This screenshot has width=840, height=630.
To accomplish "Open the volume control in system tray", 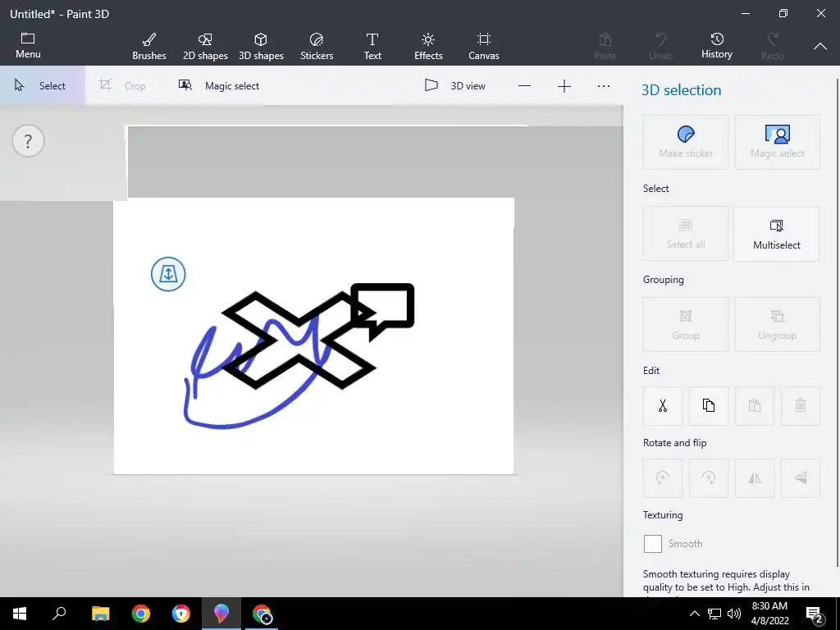I will point(734,614).
